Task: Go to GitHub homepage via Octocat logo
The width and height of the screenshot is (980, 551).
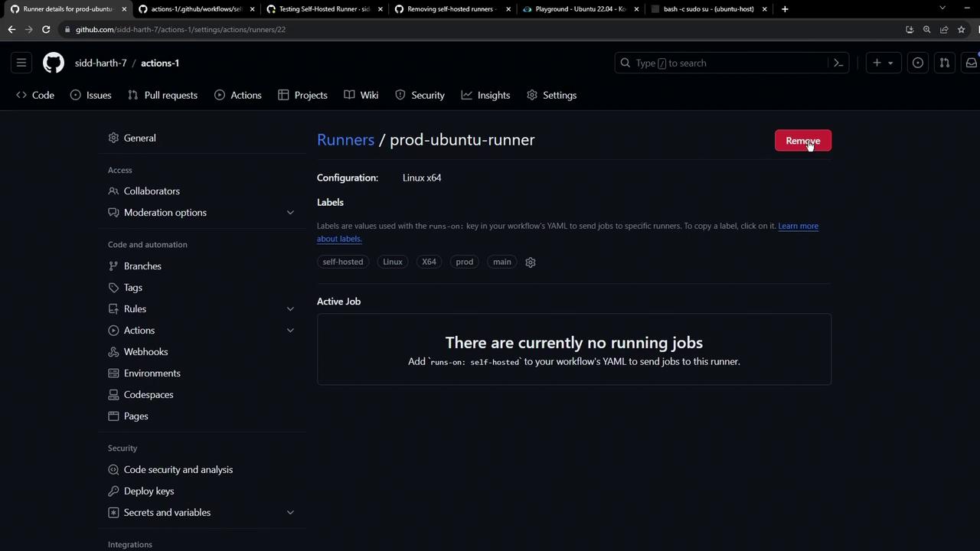Action: 54,63
